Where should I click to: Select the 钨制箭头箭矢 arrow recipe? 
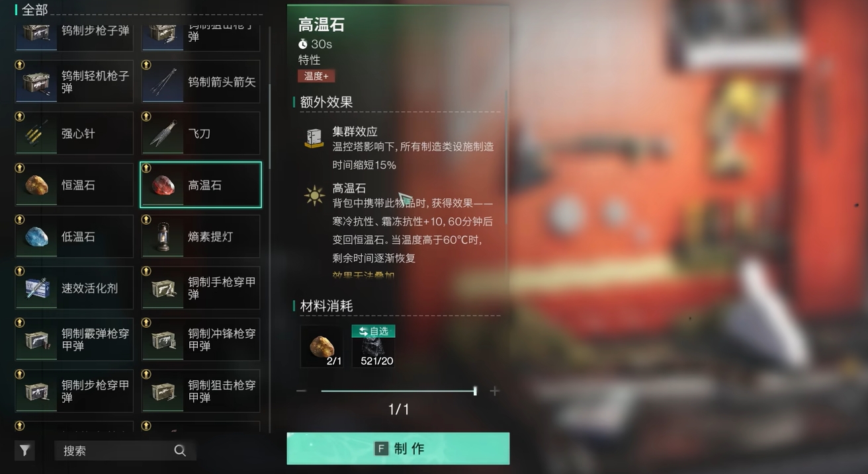(x=201, y=82)
